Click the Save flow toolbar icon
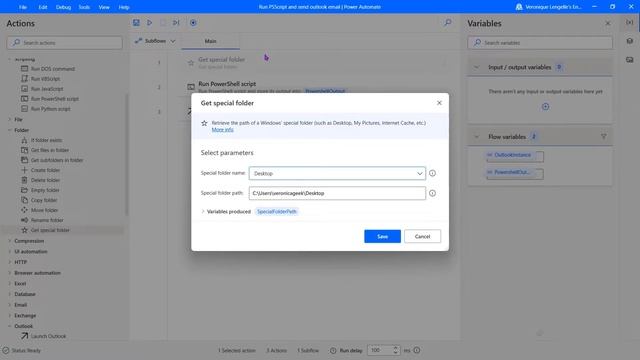This screenshot has width=640, height=360. click(x=136, y=23)
